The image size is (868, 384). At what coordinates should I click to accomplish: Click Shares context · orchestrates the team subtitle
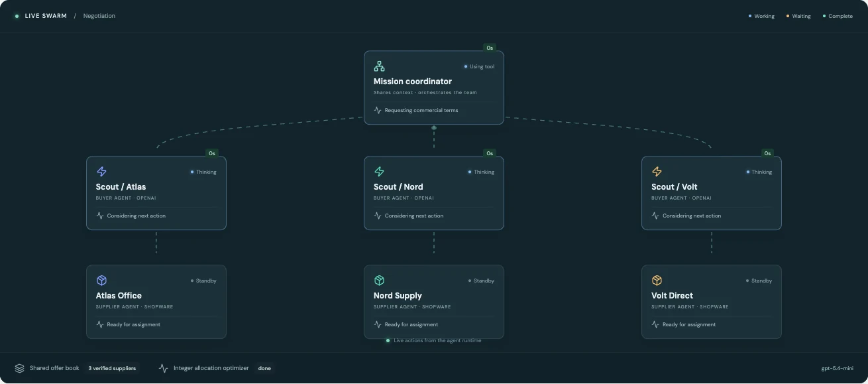425,93
